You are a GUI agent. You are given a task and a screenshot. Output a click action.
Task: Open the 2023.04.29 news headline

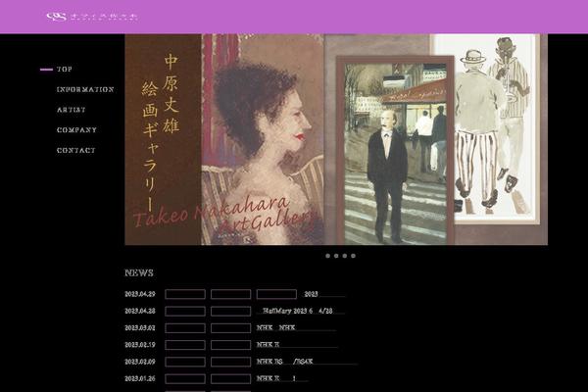click(324, 294)
